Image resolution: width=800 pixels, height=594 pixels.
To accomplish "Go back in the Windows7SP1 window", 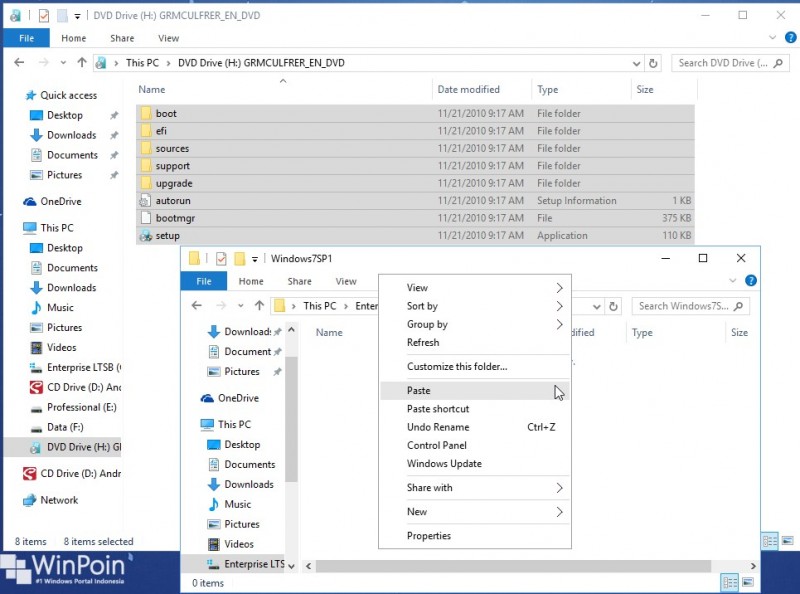I will click(x=197, y=306).
